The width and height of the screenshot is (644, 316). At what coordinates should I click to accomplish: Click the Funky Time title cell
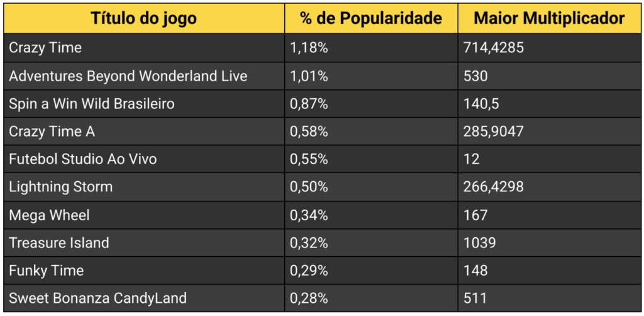click(x=47, y=271)
